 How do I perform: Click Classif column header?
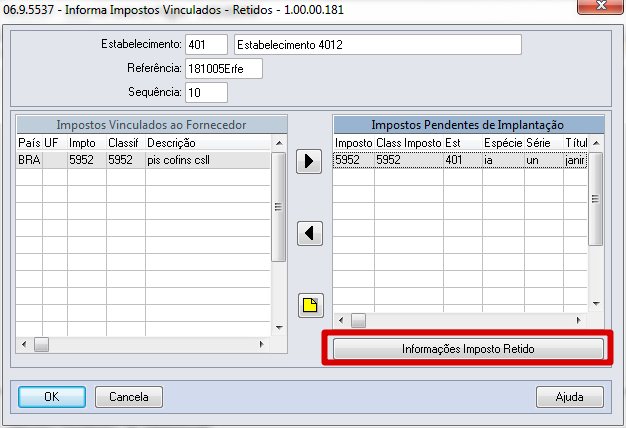(126, 143)
